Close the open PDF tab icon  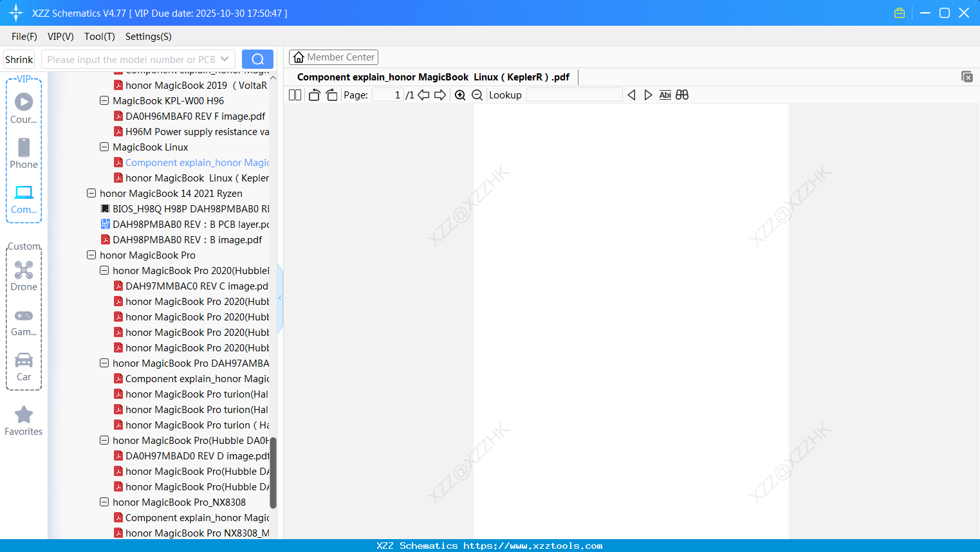[966, 77]
